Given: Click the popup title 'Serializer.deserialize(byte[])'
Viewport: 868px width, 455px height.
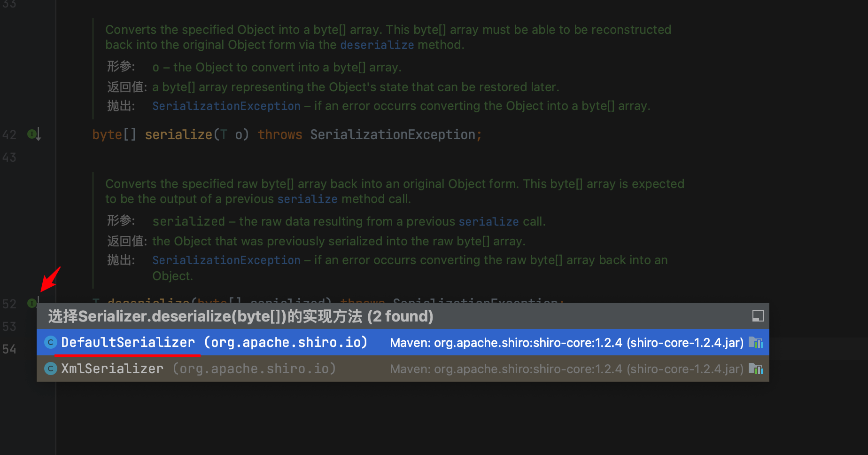Looking at the screenshot, I should [x=182, y=316].
